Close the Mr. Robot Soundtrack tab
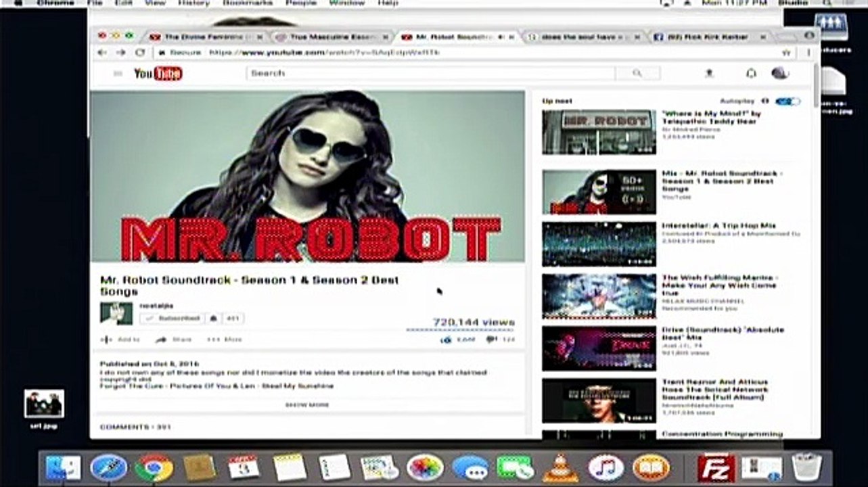This screenshot has height=487, width=868. click(511, 37)
